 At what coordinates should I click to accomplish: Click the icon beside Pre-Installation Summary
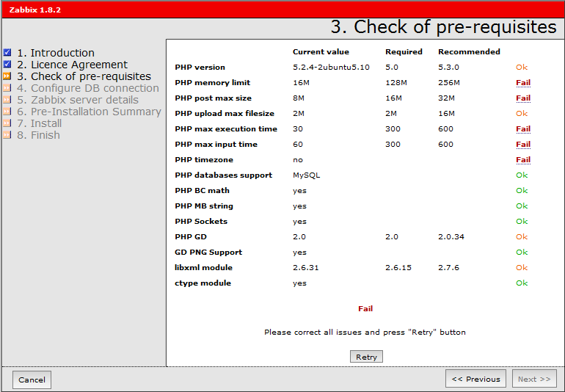click(7, 112)
